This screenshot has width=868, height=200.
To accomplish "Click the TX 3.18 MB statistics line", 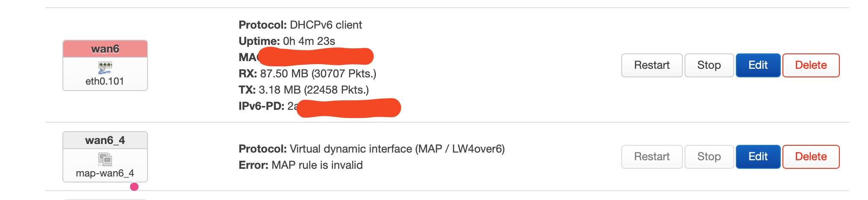I will coord(304,90).
